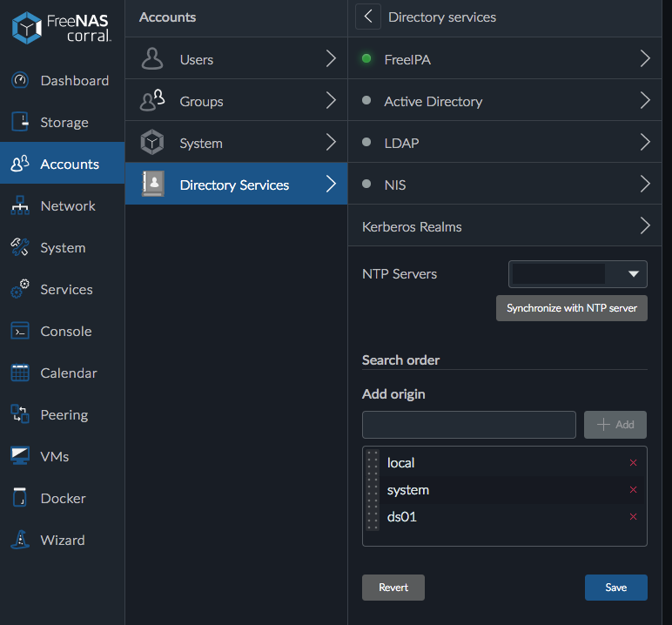Open the NTP Servers dropdown

(578, 274)
